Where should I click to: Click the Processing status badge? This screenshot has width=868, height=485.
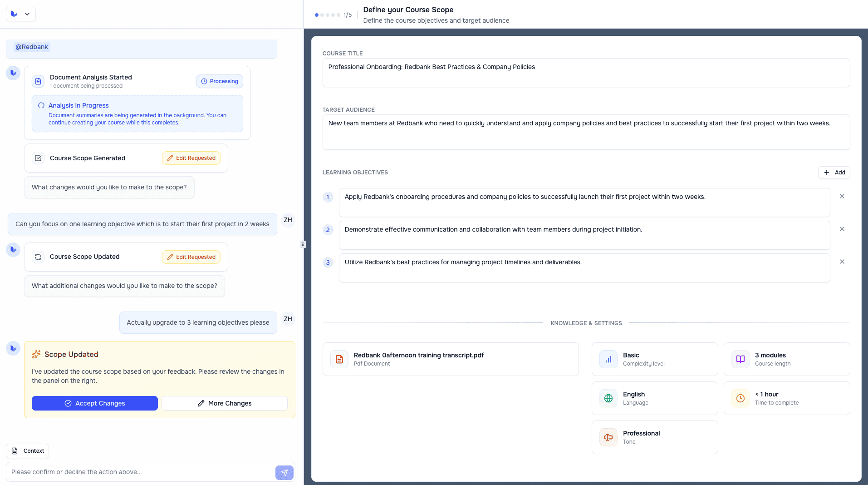(x=219, y=81)
